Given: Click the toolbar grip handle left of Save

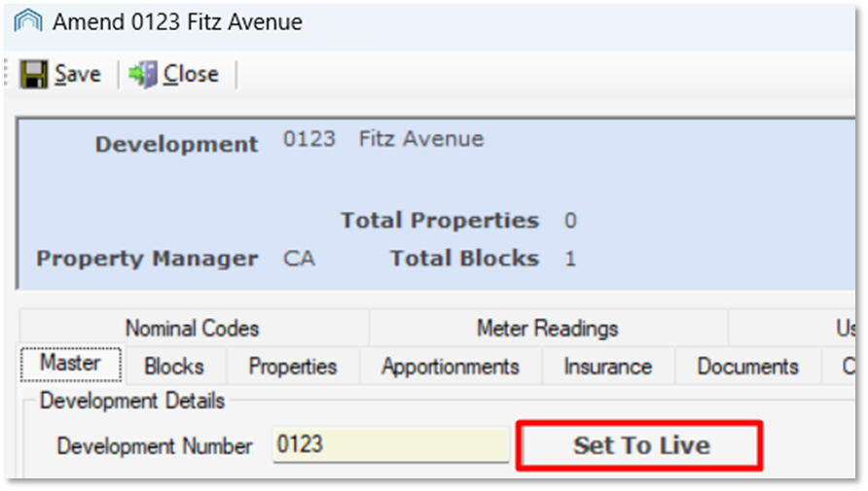Looking at the screenshot, I should pyautogui.click(x=7, y=74).
